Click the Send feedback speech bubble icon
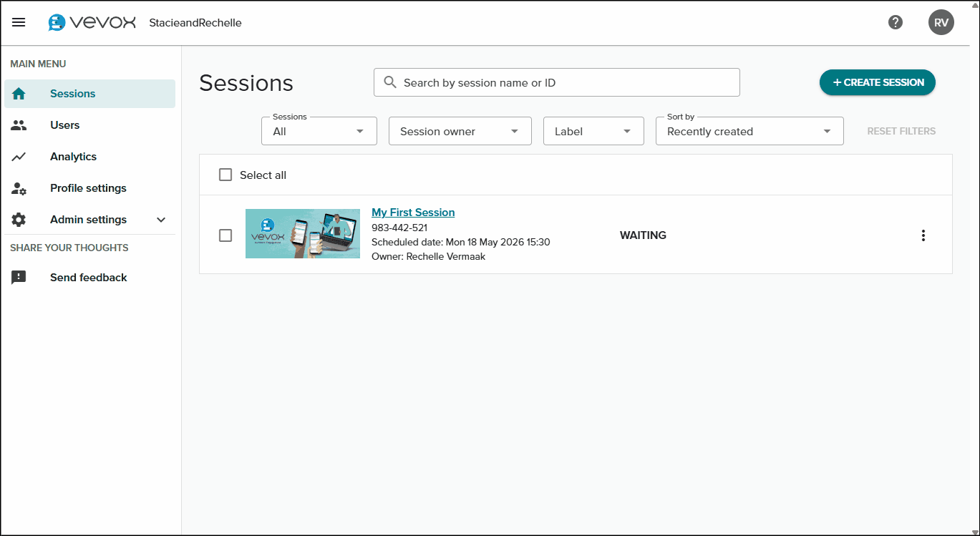The image size is (980, 536). [x=19, y=278]
